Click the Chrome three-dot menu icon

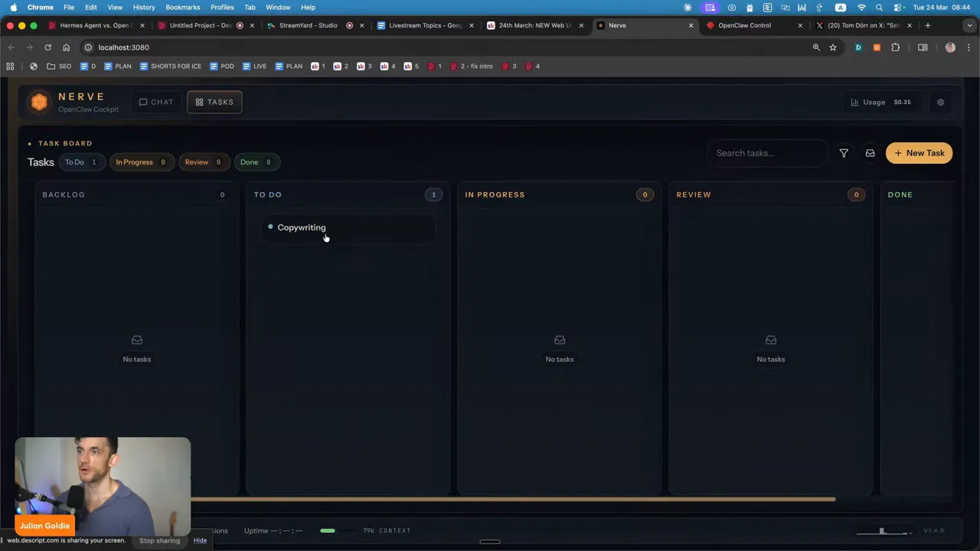coord(967,47)
